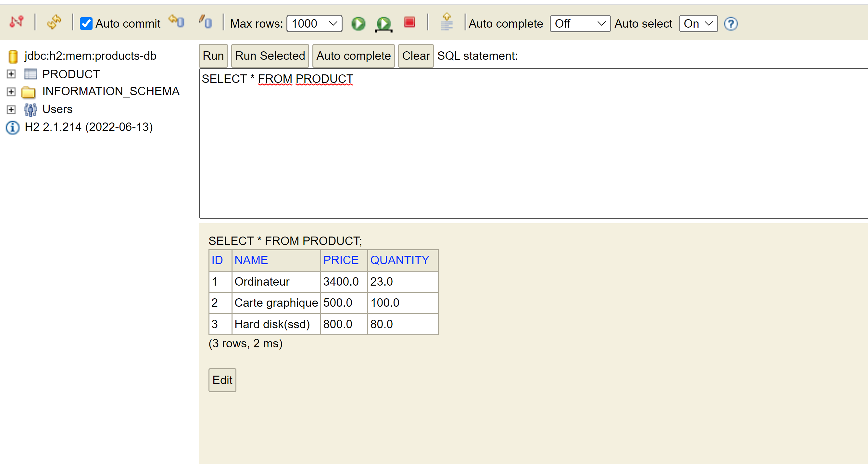This screenshot has height=464, width=868.
Task: Open the Auto select On dropdown
Action: 698,24
